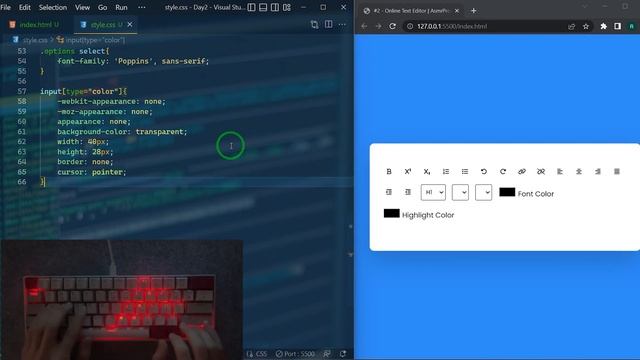Go back in the browser
This screenshot has height=360, width=640.
(364, 26)
